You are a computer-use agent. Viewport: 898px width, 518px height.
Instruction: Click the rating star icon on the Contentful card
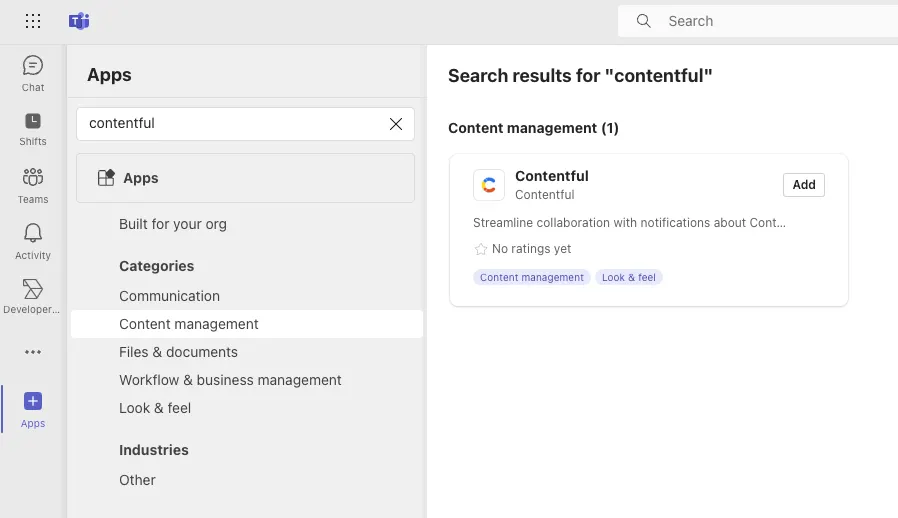480,249
